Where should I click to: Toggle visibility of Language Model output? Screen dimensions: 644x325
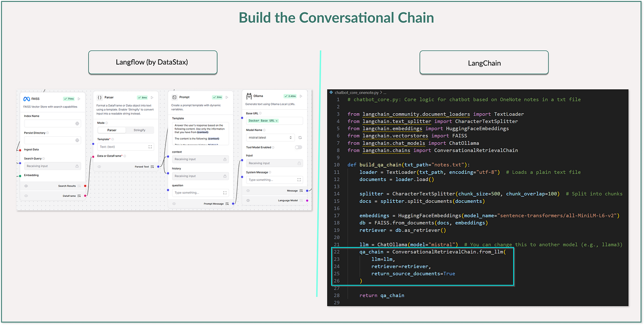[249, 200]
